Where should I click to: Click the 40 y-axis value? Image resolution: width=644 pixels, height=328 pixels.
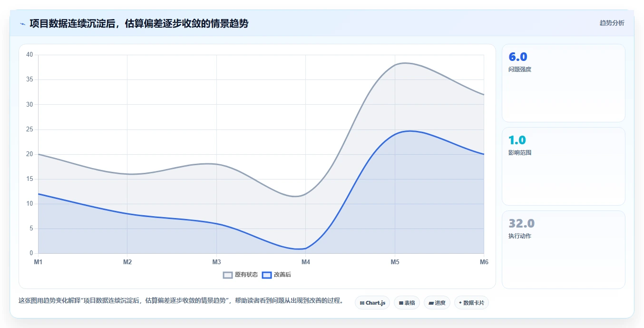pyautogui.click(x=29, y=55)
